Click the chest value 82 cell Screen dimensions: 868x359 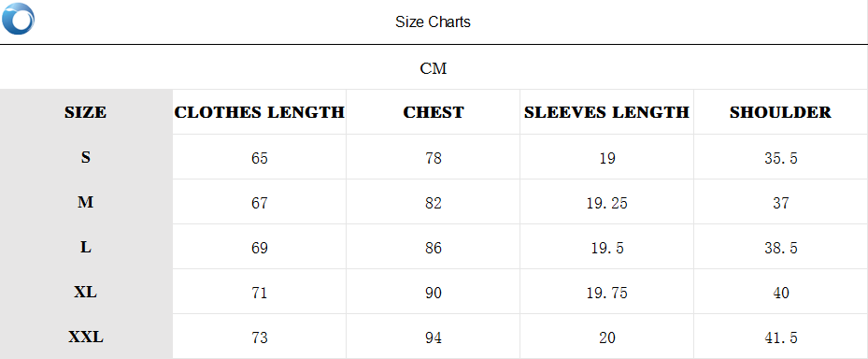(x=434, y=203)
